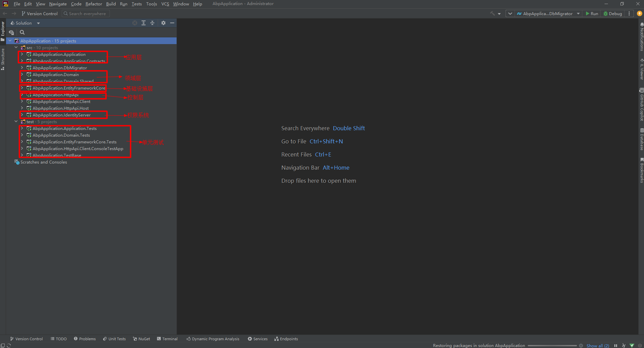Expand the AbpApplication.HttpApi.Host project

(x=22, y=108)
